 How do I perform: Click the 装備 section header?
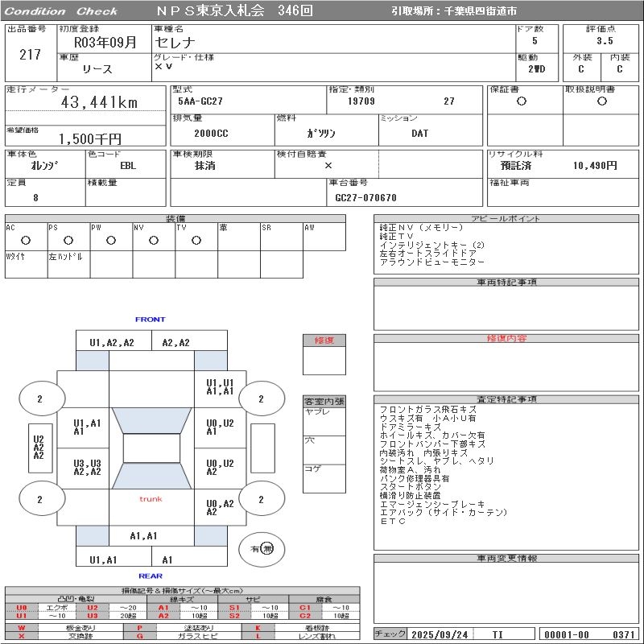175,218
